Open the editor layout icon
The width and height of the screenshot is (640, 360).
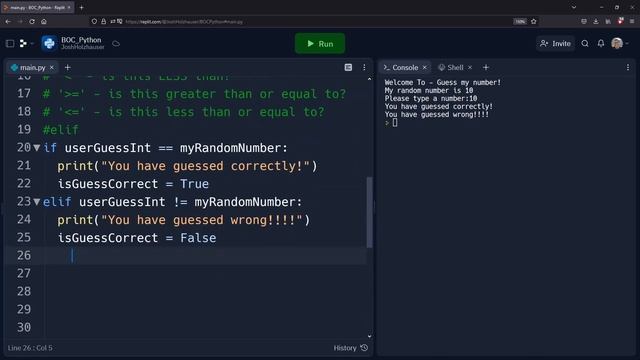348,67
